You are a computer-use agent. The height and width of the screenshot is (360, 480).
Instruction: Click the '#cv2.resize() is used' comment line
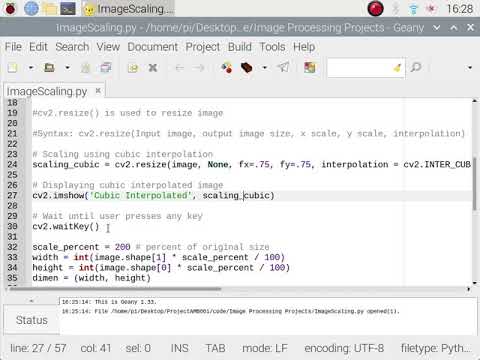(128, 113)
